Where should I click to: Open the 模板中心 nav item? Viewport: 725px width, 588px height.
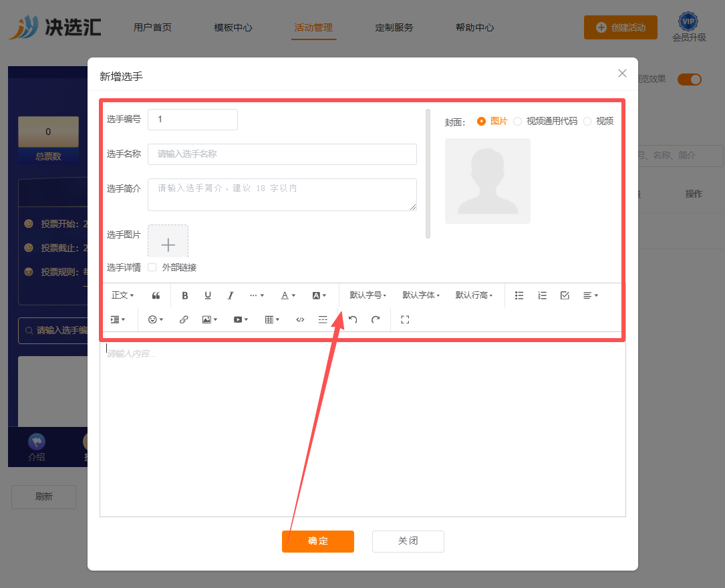[x=233, y=28]
